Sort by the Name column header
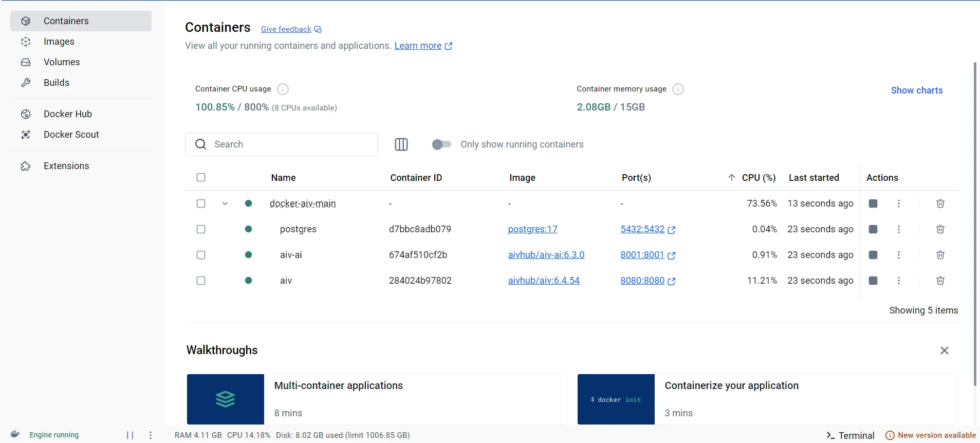This screenshot has height=443, width=980. [283, 178]
